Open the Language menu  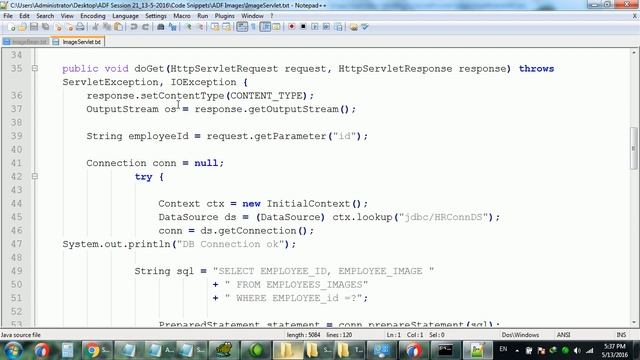125,16
